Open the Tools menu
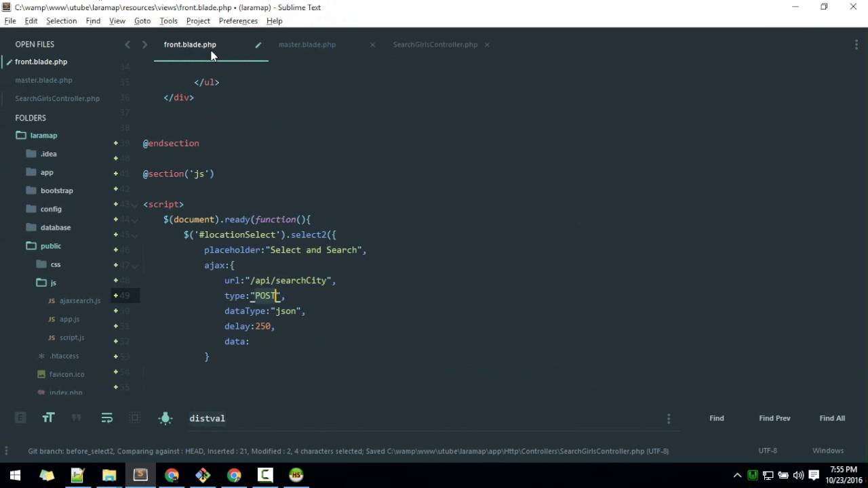Image resolution: width=868 pixels, height=488 pixels. click(168, 21)
